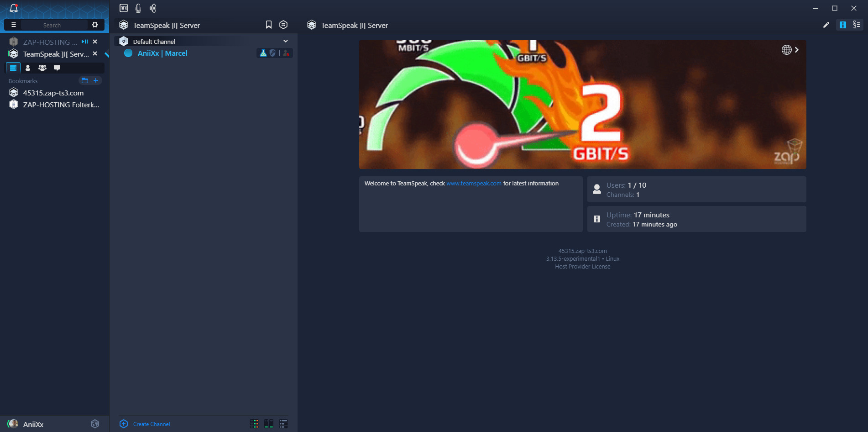Open the server tree view icon
Screen dimensions: 868x432
(857, 25)
